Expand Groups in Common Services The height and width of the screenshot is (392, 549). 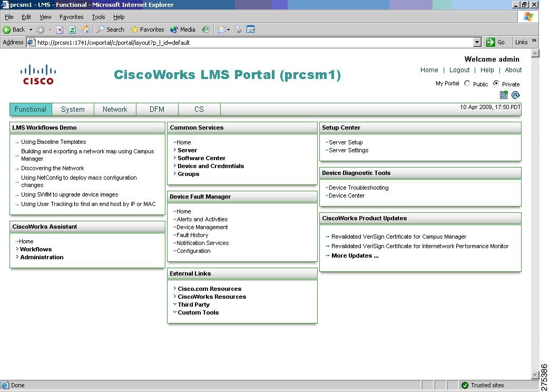click(174, 173)
